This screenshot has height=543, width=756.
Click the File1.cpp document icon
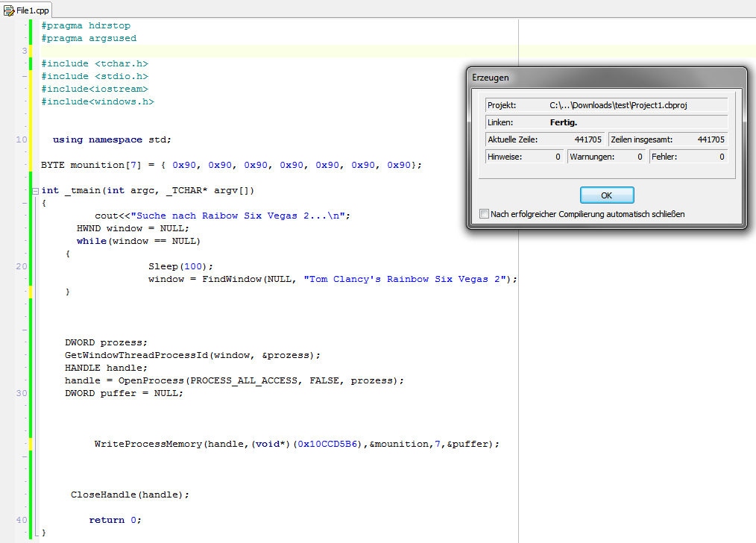10,10
